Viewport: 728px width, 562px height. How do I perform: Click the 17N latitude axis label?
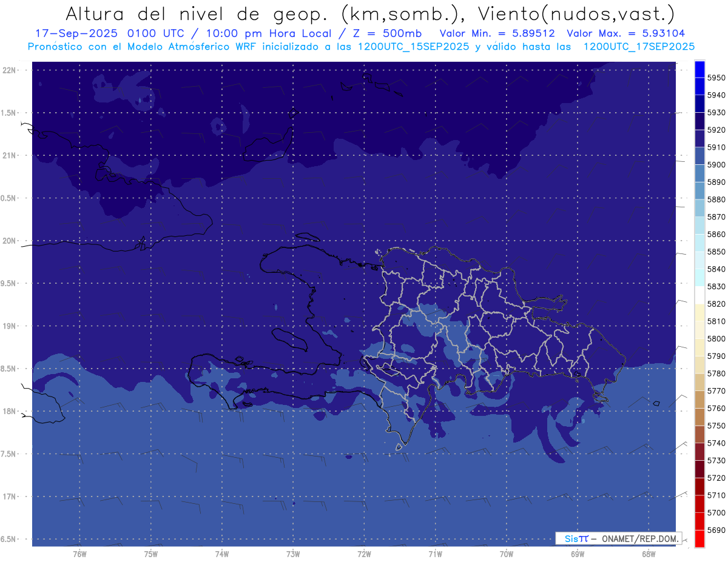(11, 497)
